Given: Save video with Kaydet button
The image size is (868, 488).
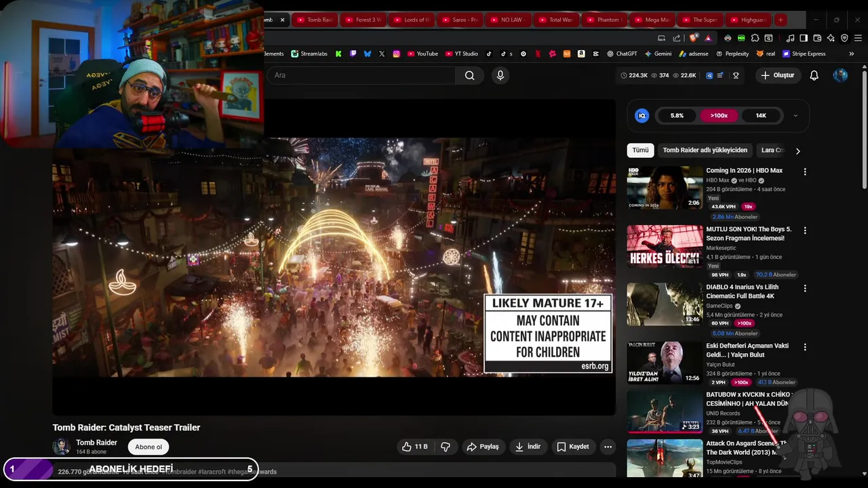Looking at the screenshot, I should pos(573,447).
